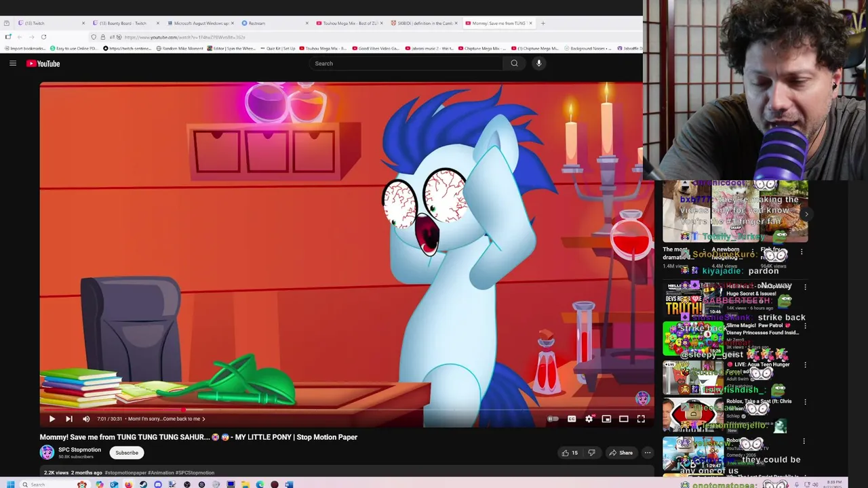This screenshot has width=868, height=488.
Task: Open the Windows Start menu
Action: click(10, 485)
